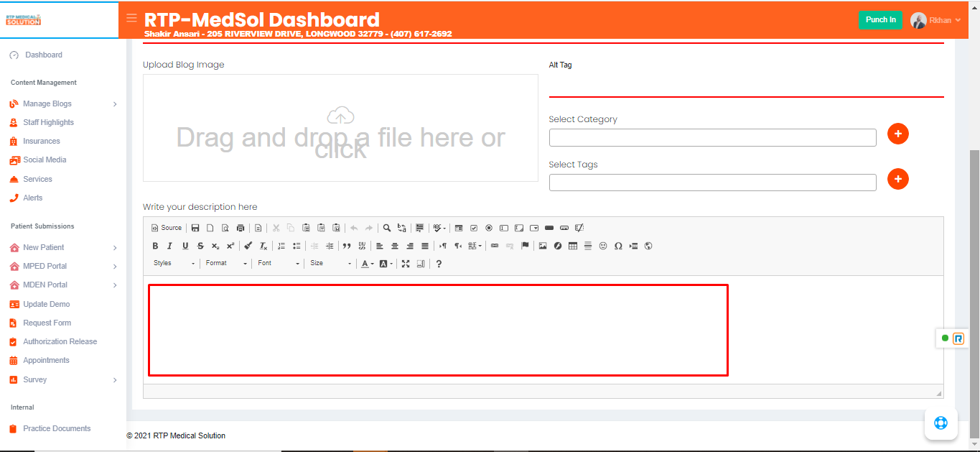Image resolution: width=980 pixels, height=452 pixels.
Task: Open the Format dropdown
Action: tap(226, 264)
